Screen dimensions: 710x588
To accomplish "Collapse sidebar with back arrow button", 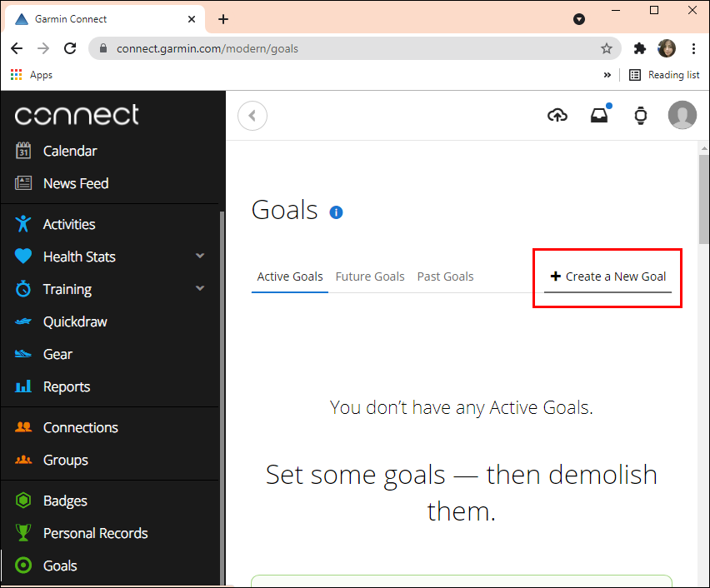I will click(252, 116).
